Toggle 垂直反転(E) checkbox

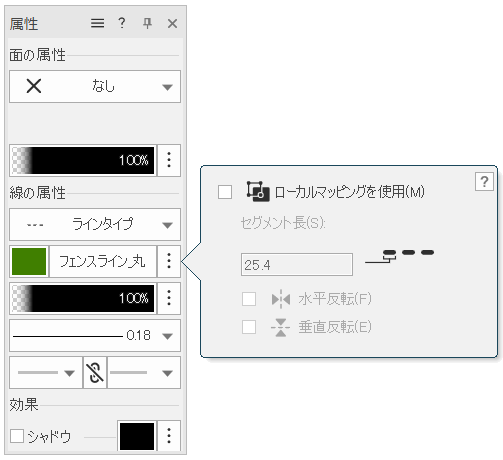(x=249, y=327)
